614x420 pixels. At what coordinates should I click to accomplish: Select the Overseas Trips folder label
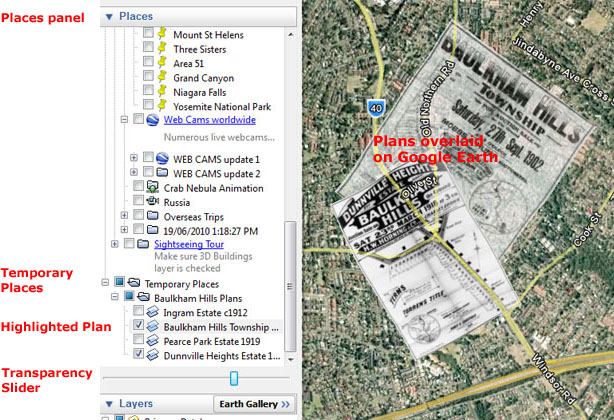193,217
